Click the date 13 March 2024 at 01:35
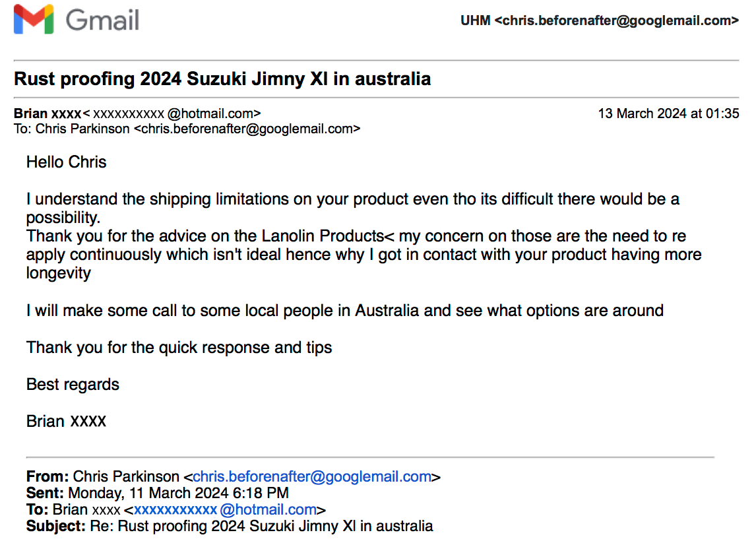The width and height of the screenshot is (756, 543). coord(668,113)
